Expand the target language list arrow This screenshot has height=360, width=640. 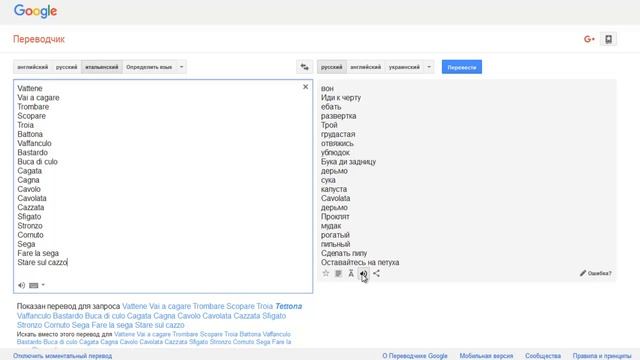[429, 67]
